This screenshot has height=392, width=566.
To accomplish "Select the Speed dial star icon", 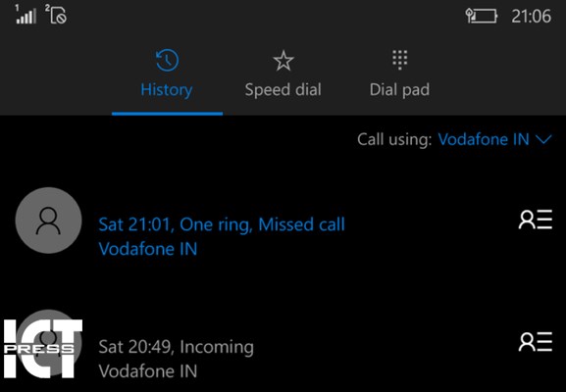I will (x=283, y=60).
